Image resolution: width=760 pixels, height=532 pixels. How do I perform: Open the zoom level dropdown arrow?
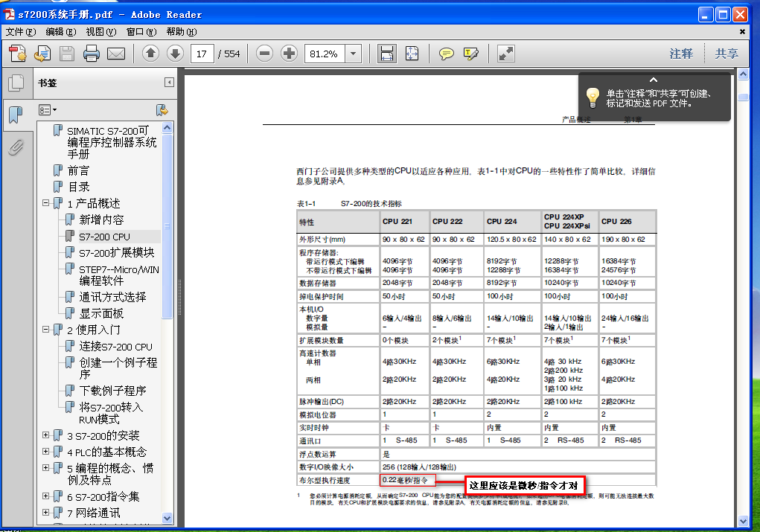coord(354,54)
